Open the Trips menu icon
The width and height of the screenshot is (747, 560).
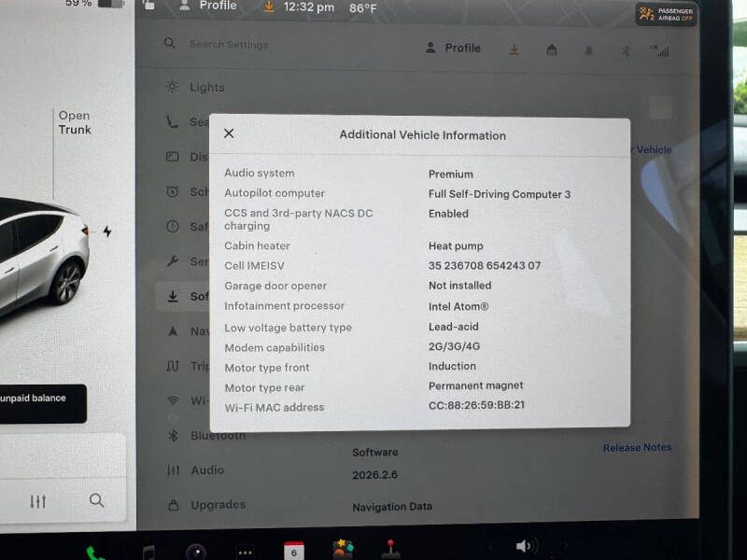[173, 366]
